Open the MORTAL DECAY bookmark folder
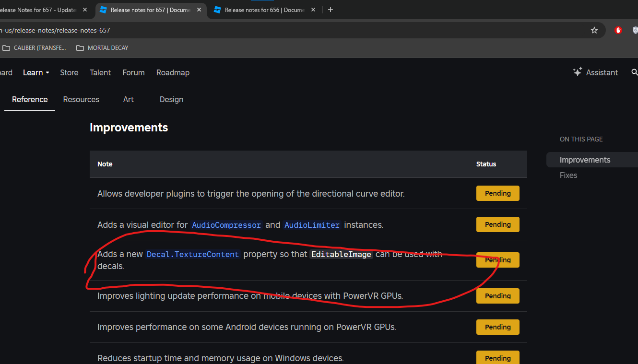Image resolution: width=638 pixels, height=364 pixels. (x=102, y=47)
